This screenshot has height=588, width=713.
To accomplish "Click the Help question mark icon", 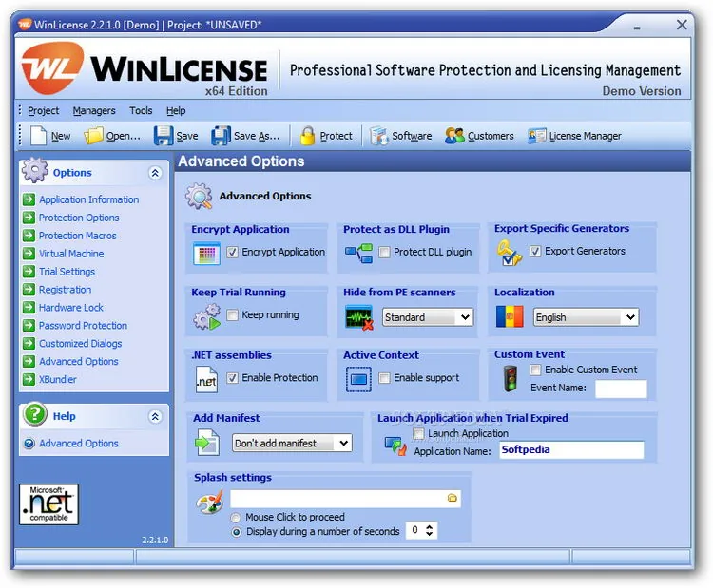I will (35, 414).
